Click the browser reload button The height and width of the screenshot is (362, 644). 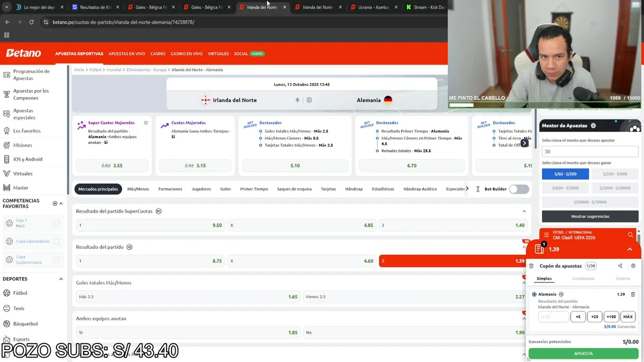(31, 22)
